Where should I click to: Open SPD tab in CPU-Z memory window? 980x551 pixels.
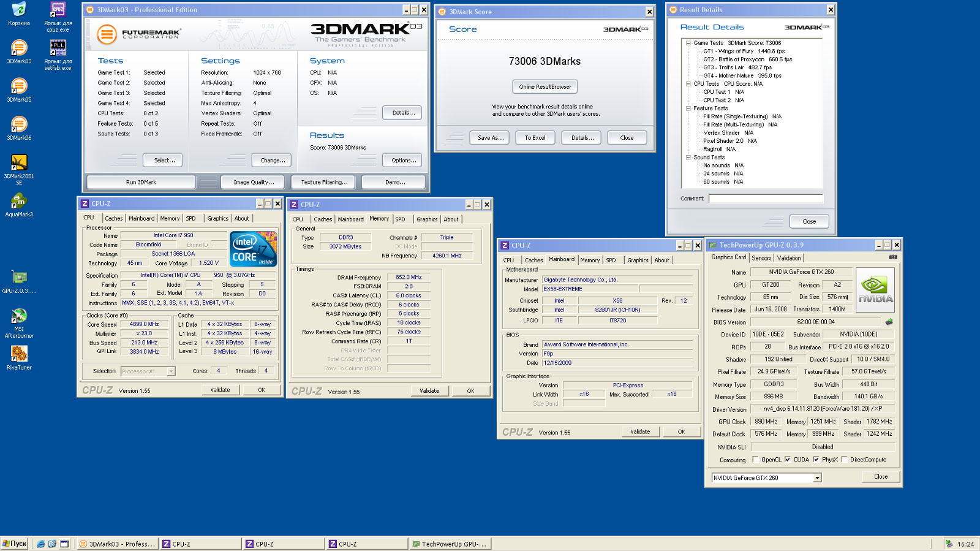click(x=400, y=219)
